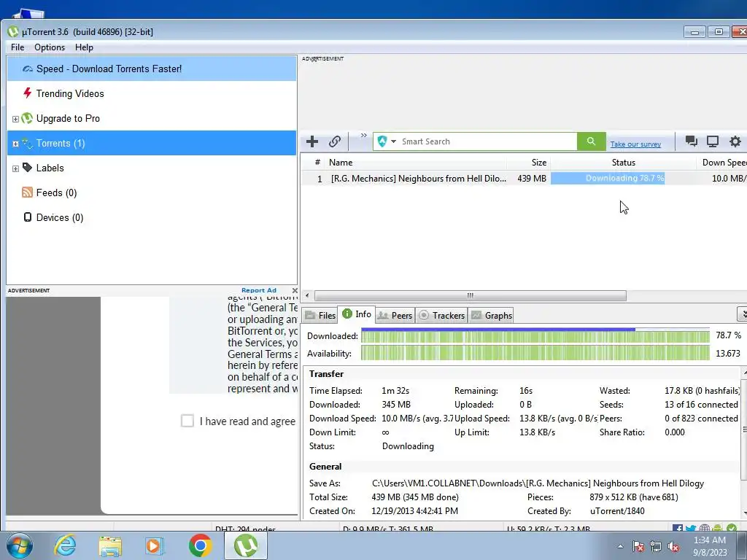Viewport: 747px width, 560px height.
Task: Open the File menu
Action: pos(18,47)
